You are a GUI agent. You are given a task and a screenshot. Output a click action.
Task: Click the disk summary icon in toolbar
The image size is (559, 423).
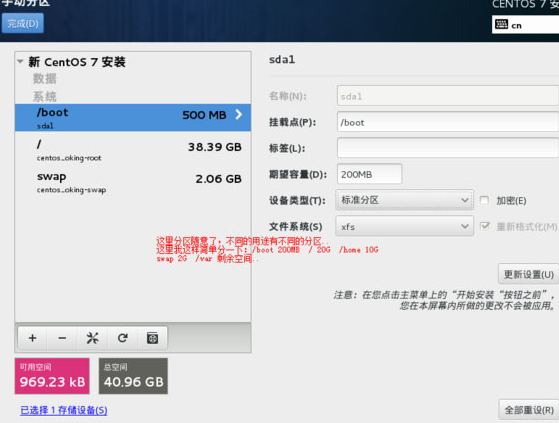tap(153, 338)
